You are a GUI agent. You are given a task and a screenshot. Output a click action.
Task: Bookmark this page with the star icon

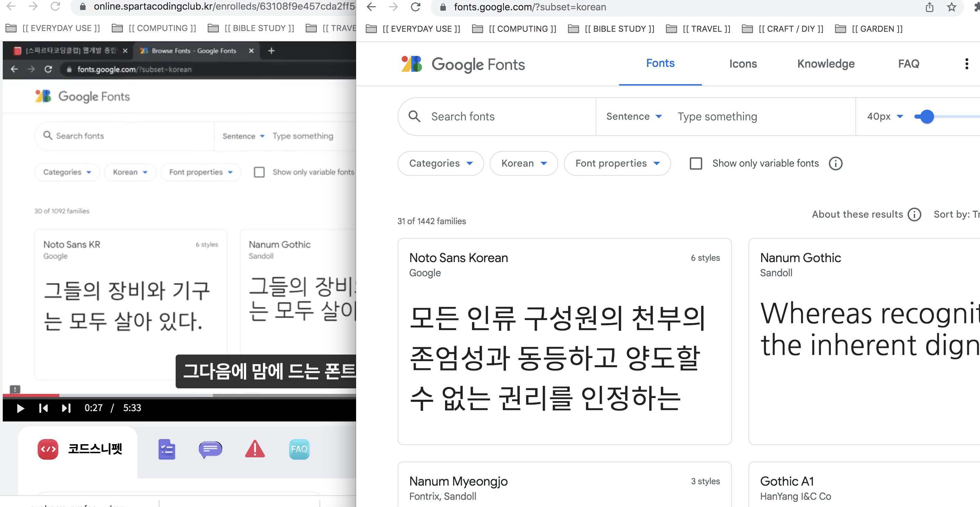[951, 7]
